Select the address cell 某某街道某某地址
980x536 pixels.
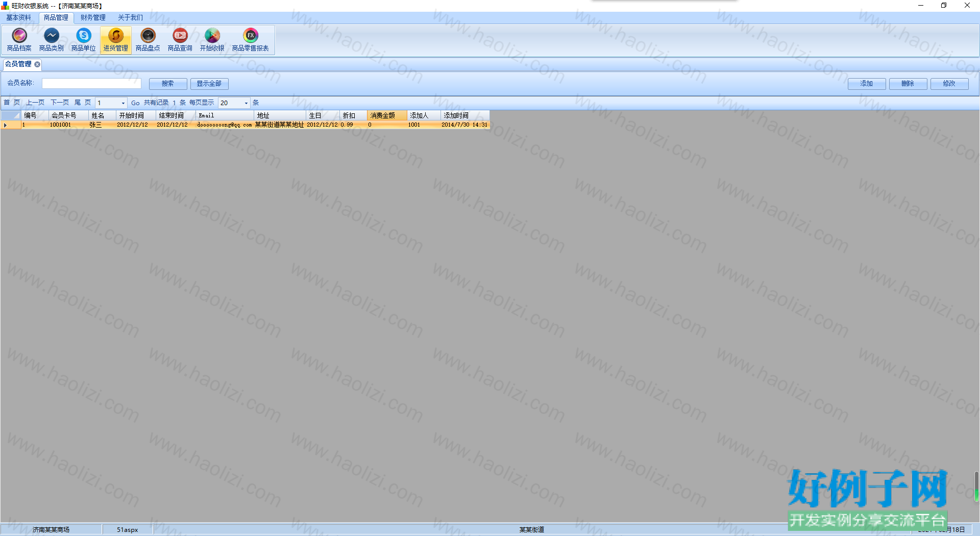pos(280,125)
